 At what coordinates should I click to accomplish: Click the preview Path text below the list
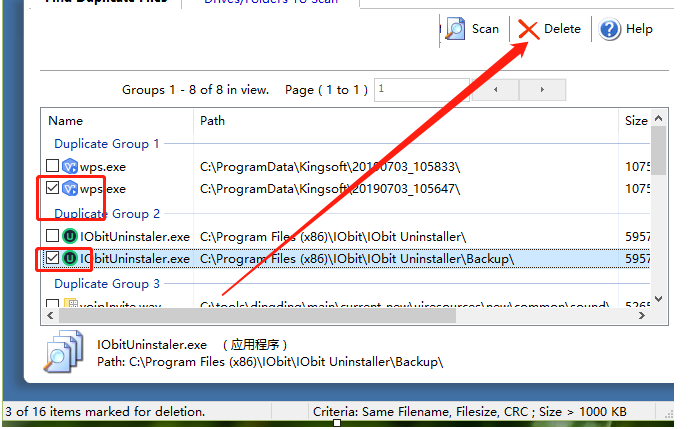pos(270,362)
